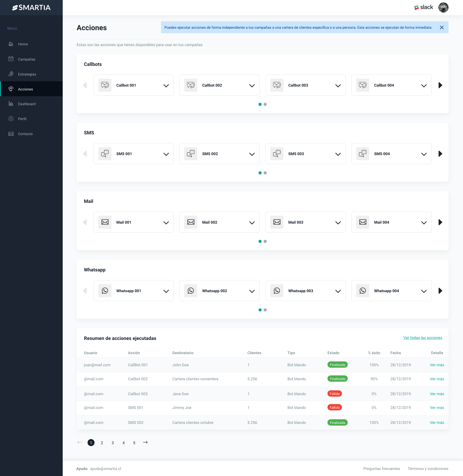This screenshot has width=463, height=476.
Task: Open Contacto via the envelope icon
Action: [x=11, y=133]
